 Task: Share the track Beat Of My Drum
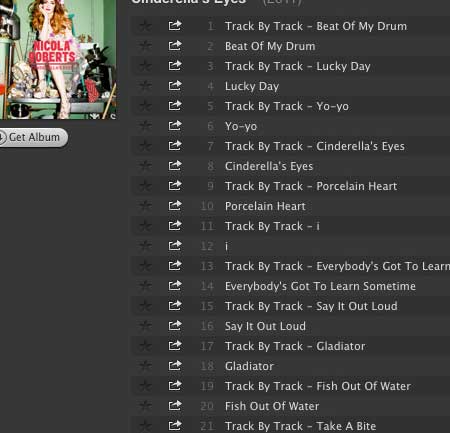pos(175,46)
